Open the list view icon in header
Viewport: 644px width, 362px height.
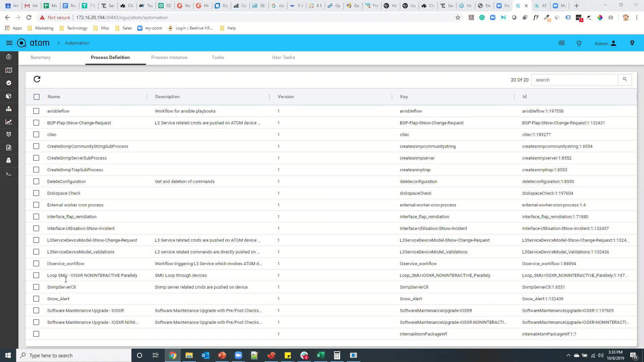(x=561, y=43)
